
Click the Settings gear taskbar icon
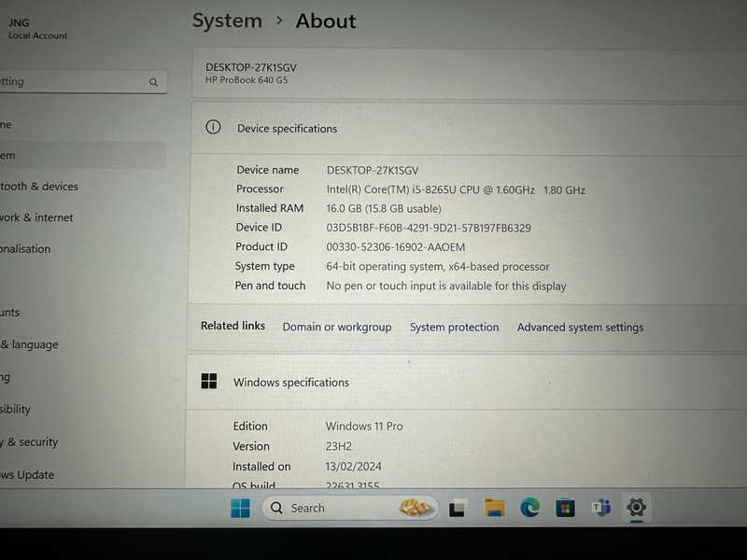pos(636,507)
